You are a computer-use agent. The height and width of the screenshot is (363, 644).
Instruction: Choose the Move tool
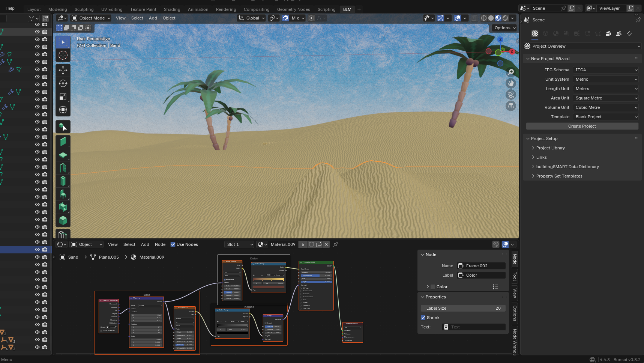63,70
